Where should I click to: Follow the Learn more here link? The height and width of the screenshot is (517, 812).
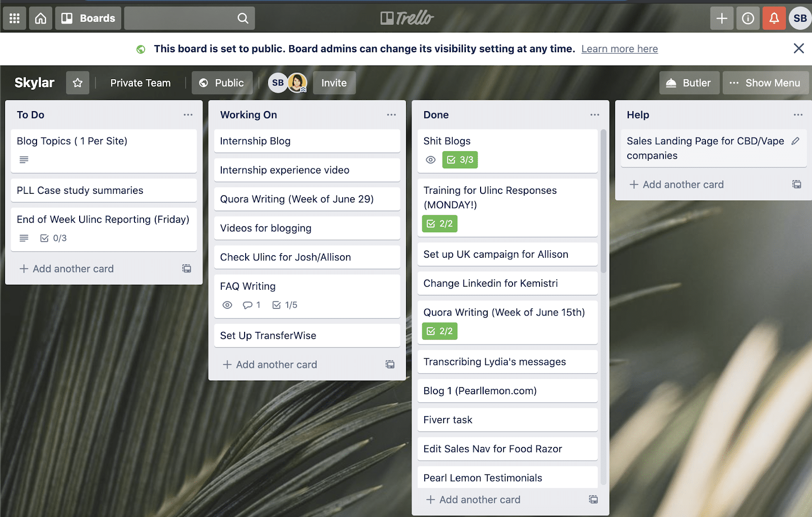point(620,49)
